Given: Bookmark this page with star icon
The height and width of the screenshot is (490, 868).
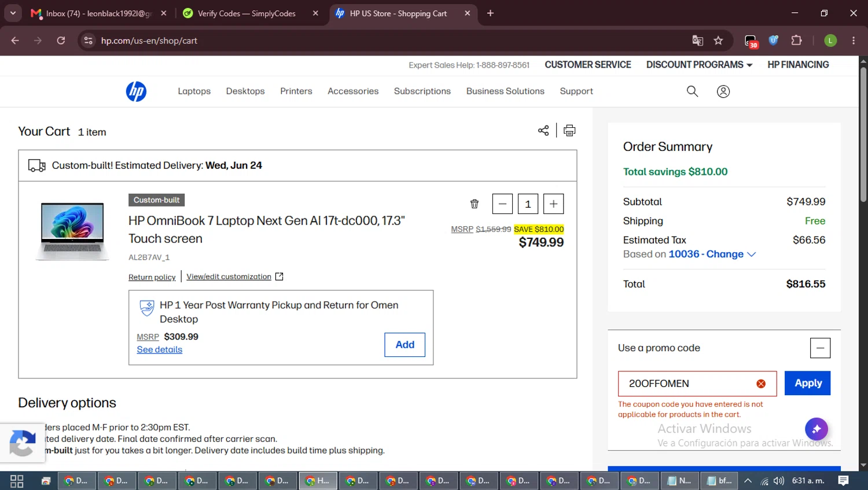Looking at the screenshot, I should tap(718, 40).
